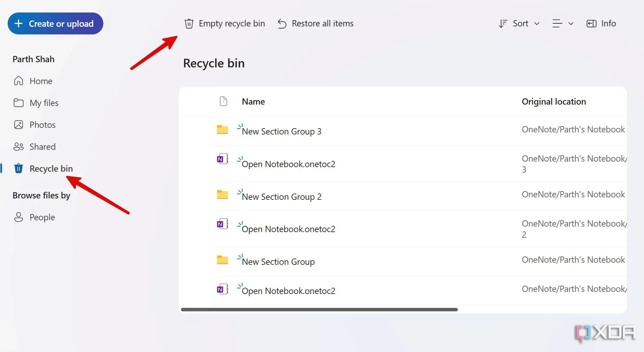Click the Recycle bin trash icon in sidebar

(x=18, y=169)
